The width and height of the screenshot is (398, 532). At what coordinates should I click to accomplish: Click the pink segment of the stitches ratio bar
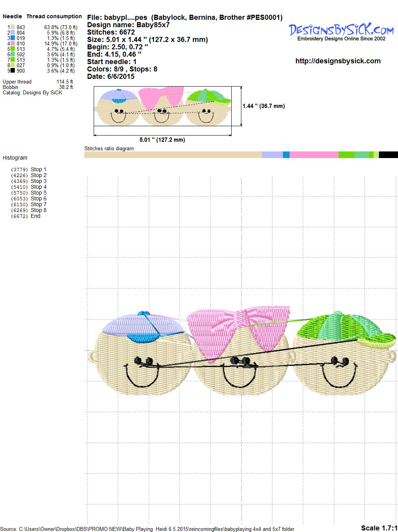[314, 155]
